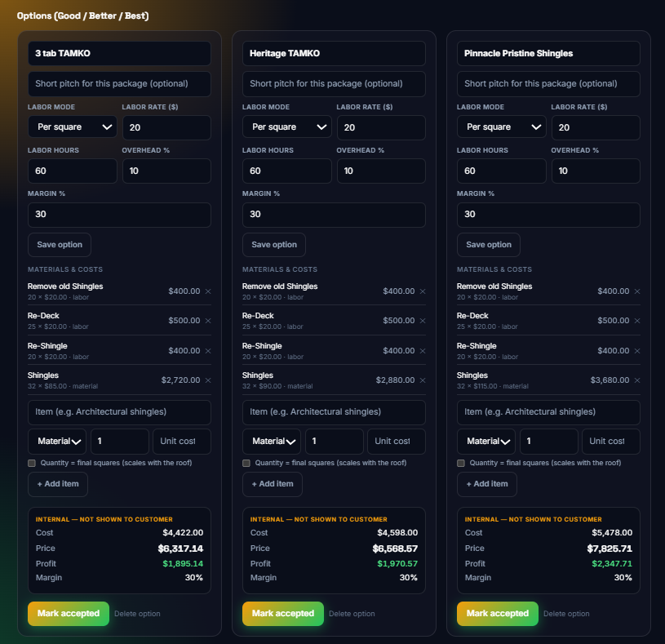Focus Unit cost field in Heritage TAMKO

click(x=397, y=442)
